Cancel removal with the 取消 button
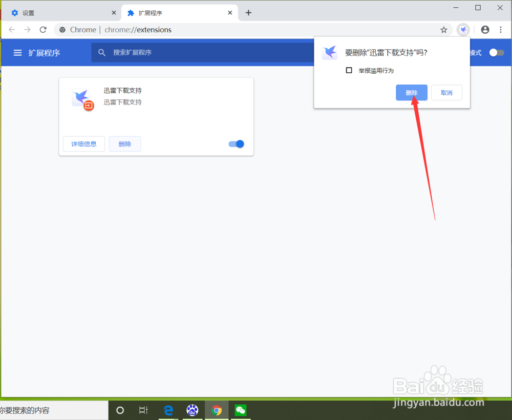The width and height of the screenshot is (512, 420). (446, 93)
